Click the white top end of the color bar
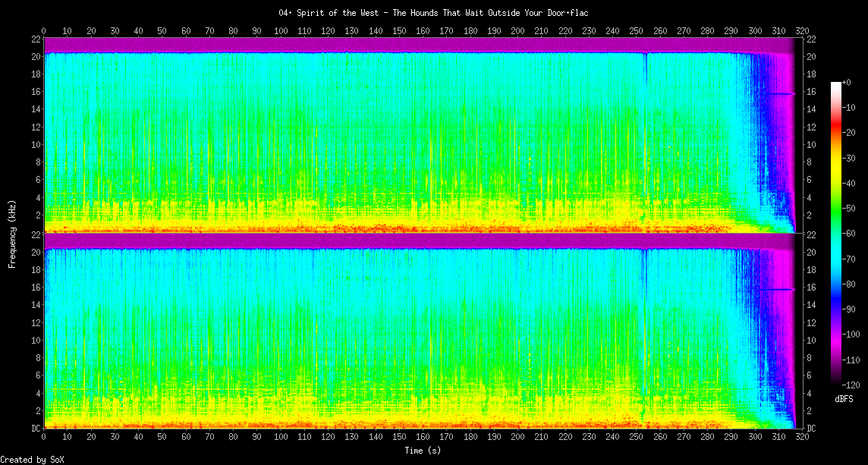This screenshot has width=868, height=465. click(x=836, y=84)
